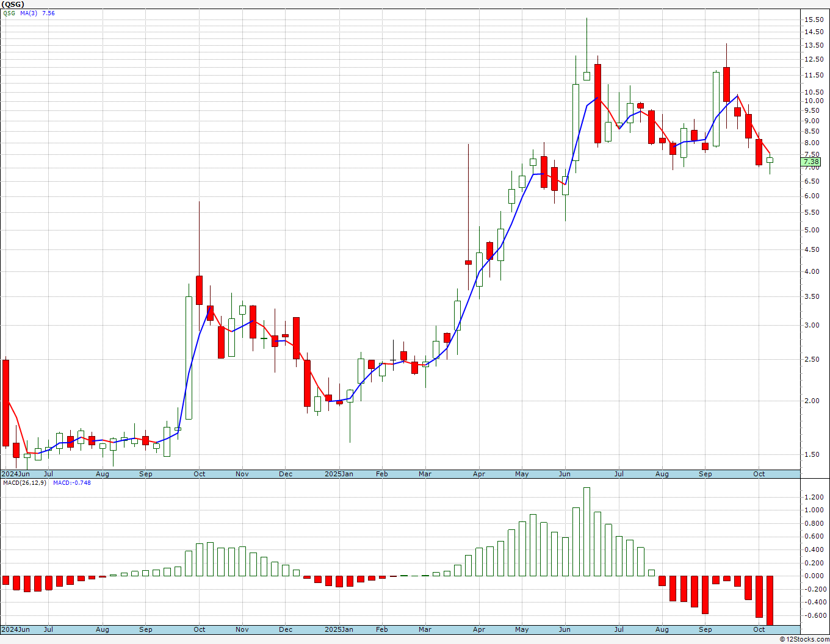The image size is (830, 644).
Task: Click "2024Jun" on the price chart date axis
Action: (x=15, y=474)
